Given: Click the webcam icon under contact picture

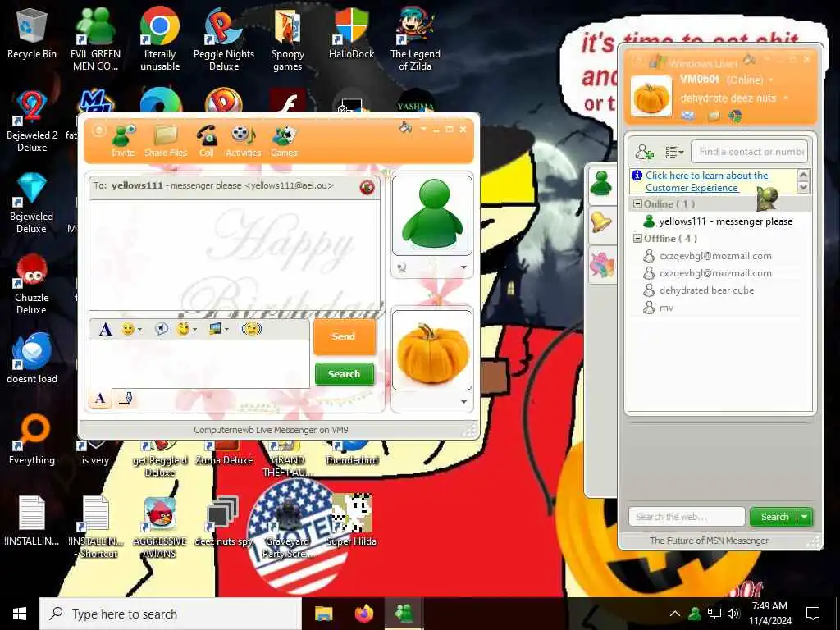Looking at the screenshot, I should [402, 267].
